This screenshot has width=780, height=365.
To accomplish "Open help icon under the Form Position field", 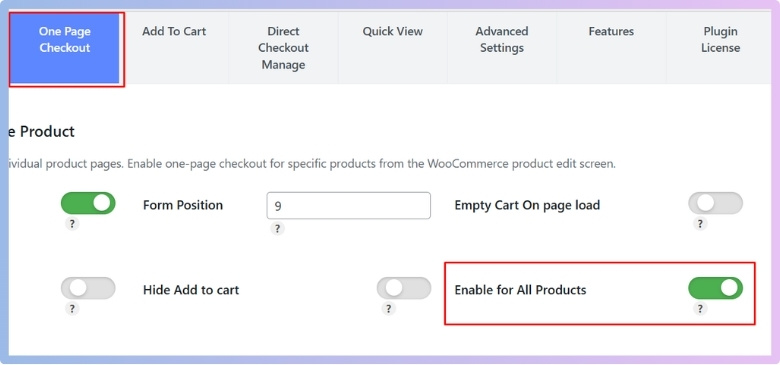I will [x=278, y=229].
